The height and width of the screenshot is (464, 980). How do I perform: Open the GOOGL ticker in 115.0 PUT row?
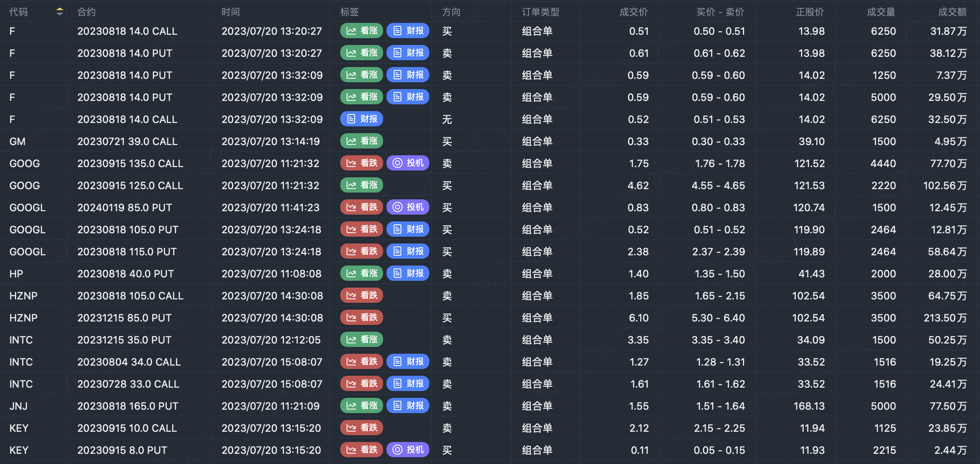point(28,252)
